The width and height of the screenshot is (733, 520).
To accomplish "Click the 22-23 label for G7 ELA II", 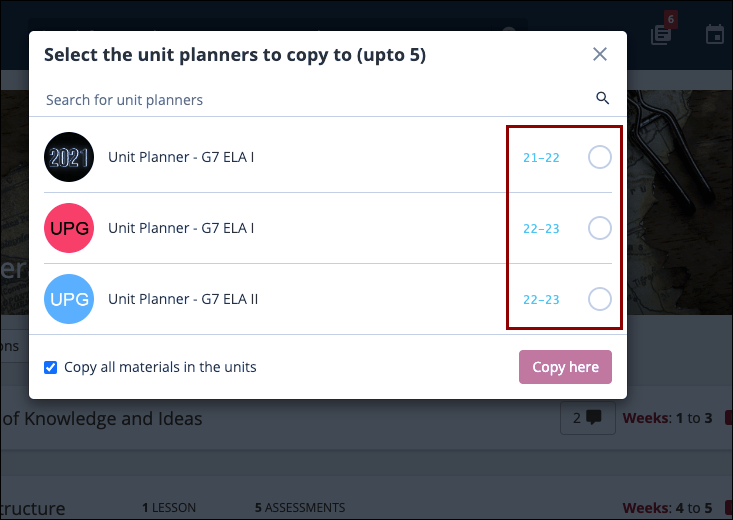I will (541, 300).
